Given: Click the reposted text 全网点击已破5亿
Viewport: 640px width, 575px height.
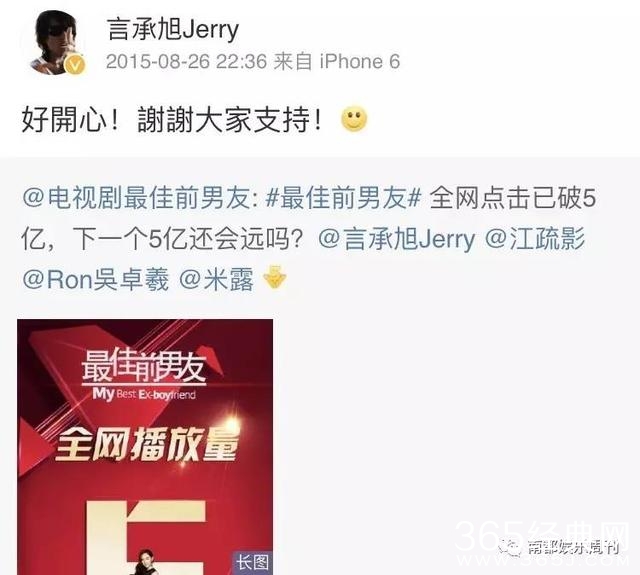Looking at the screenshot, I should tap(309, 219).
